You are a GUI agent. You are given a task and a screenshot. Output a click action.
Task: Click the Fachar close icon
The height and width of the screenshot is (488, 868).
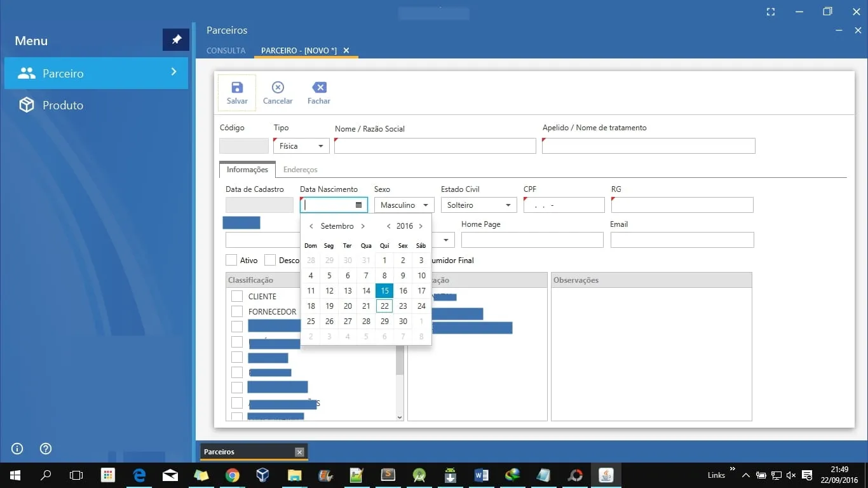pos(319,88)
